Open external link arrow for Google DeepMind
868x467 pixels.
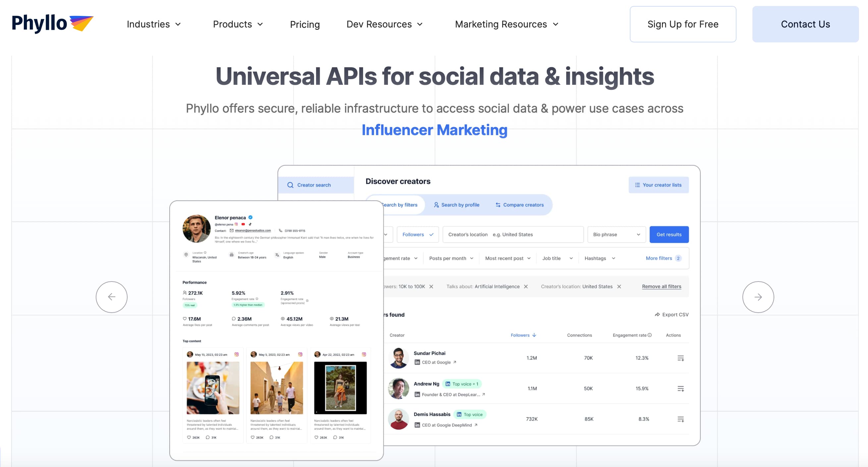pyautogui.click(x=476, y=425)
